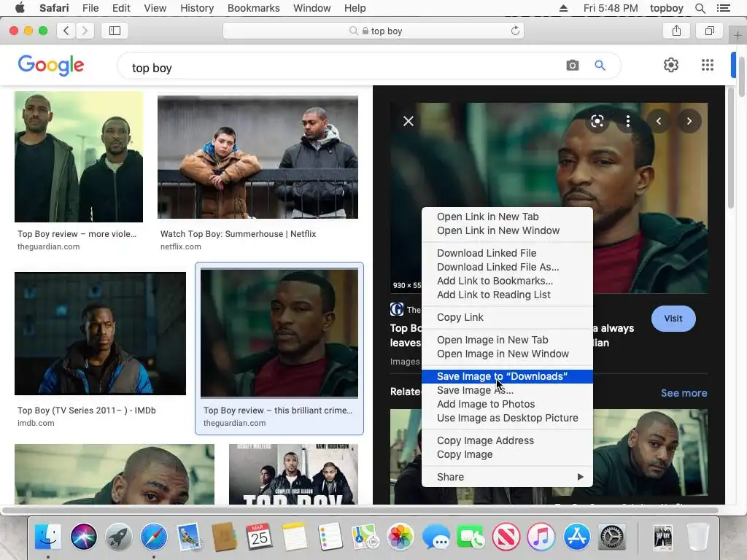Open Watch Top Boy: Summerhouse Netflix result
Image resolution: width=747 pixels, height=560 pixels.
pos(239,234)
